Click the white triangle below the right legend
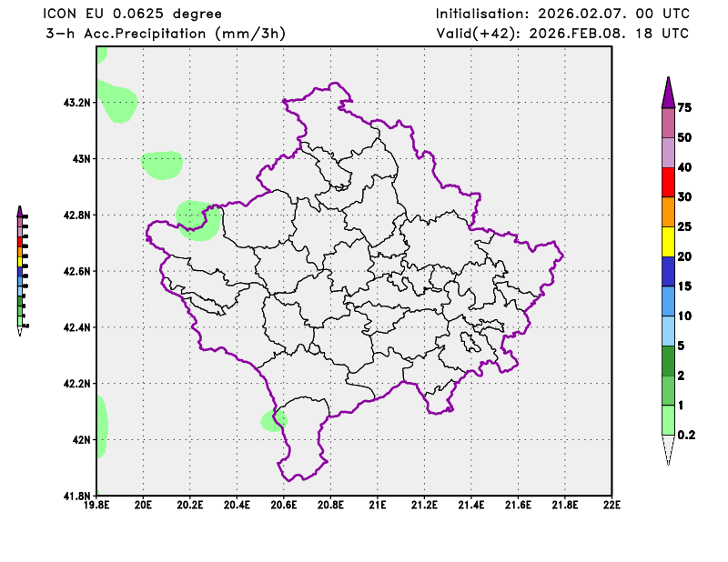Viewport: 728px width, 562px height. point(668,449)
